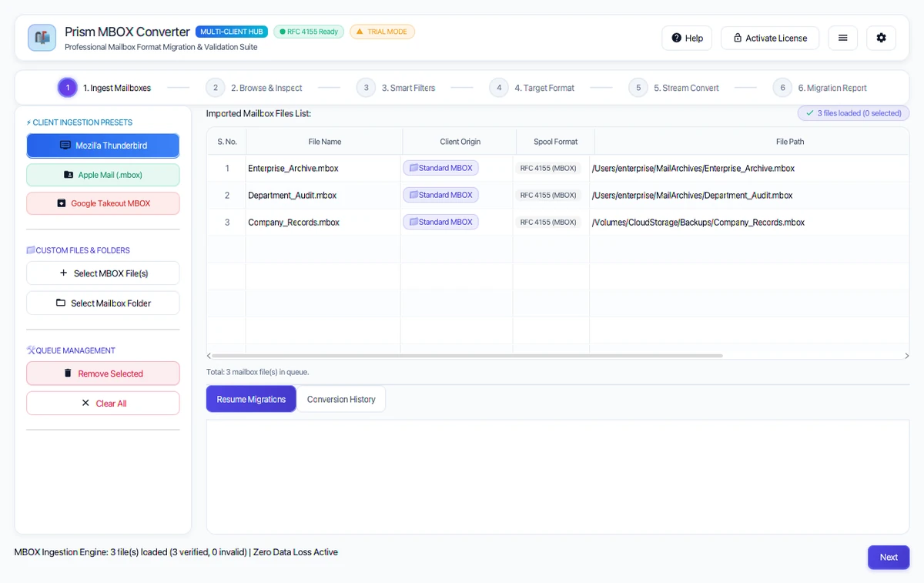Click the TRIAL MODE warning badge
The height and width of the screenshot is (583, 924).
(382, 32)
